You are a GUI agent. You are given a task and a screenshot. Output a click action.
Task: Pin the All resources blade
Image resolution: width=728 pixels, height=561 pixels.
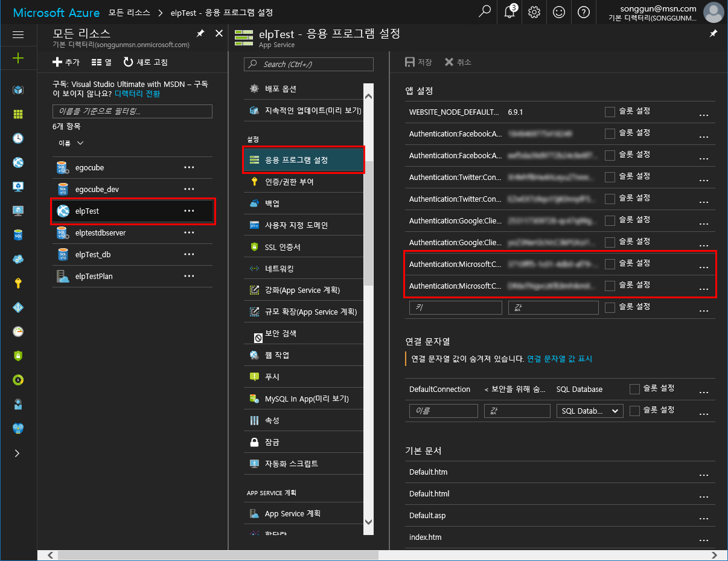click(x=200, y=34)
